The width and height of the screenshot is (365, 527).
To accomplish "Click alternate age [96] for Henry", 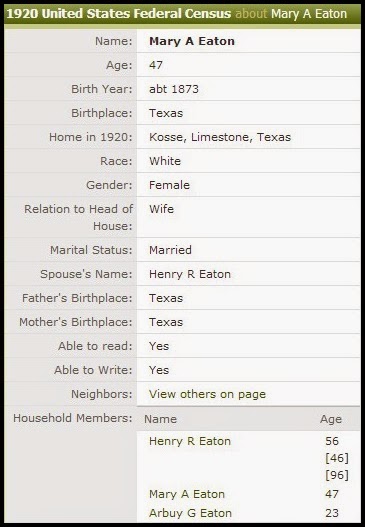I will pyautogui.click(x=337, y=475).
